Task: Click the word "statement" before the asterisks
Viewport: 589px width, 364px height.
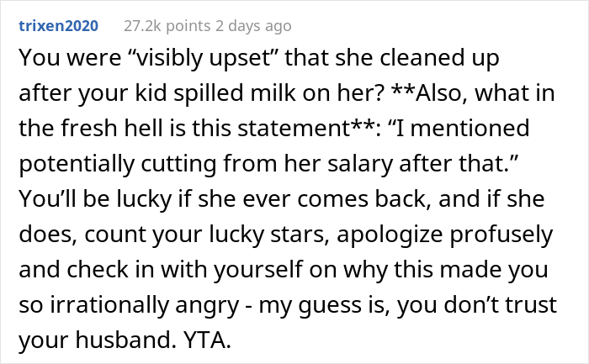Action: [x=294, y=128]
